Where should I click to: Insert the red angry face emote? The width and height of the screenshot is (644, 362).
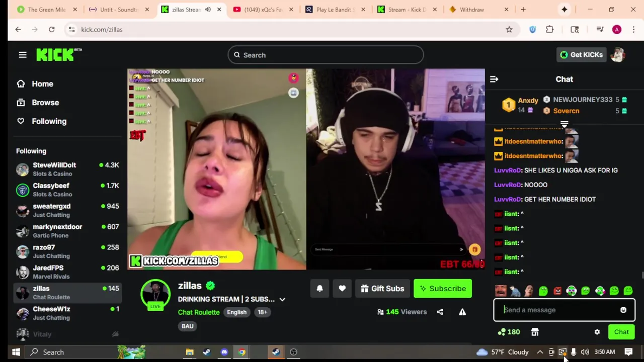(557, 291)
